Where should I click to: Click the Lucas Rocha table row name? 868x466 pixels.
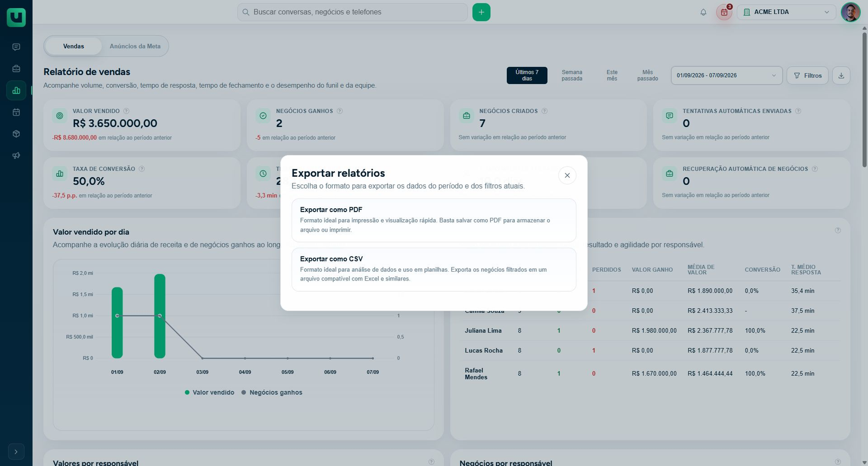tap(484, 350)
